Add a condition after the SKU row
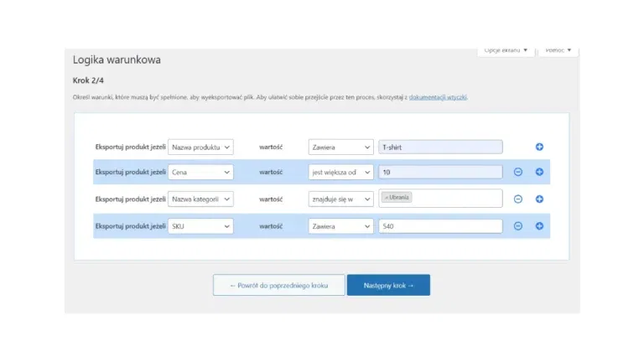Screen dimensions: 644x362 click(539, 226)
